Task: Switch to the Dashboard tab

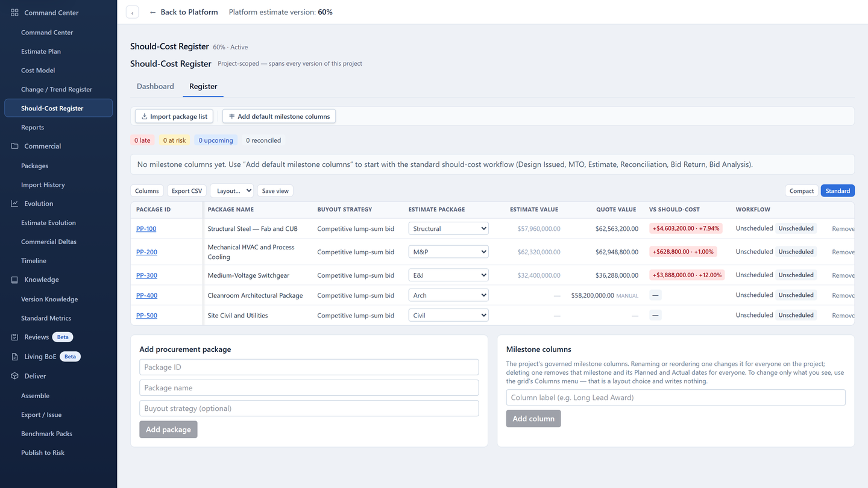Action: tap(156, 86)
